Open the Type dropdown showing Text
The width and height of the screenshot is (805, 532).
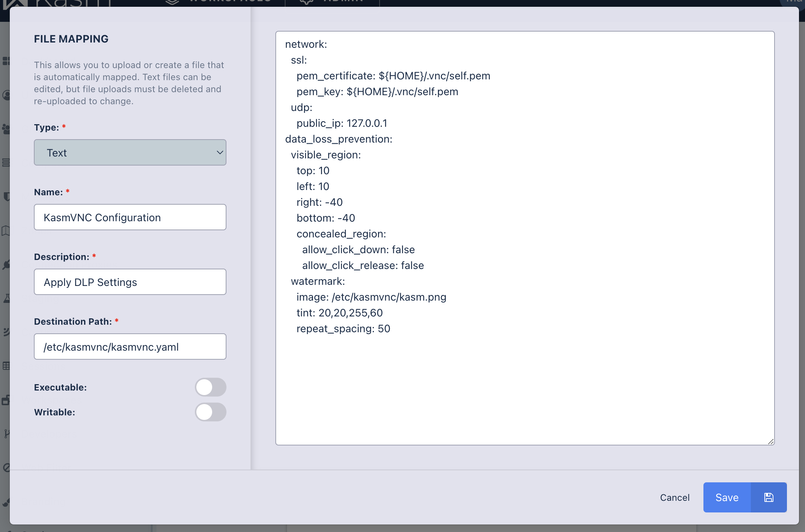[130, 152]
